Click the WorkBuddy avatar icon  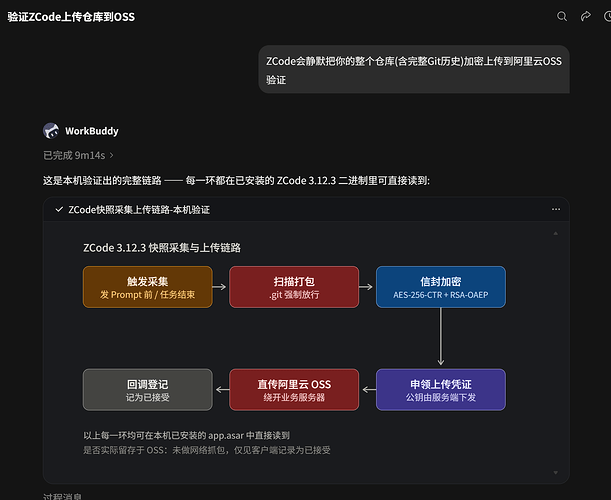(51, 131)
